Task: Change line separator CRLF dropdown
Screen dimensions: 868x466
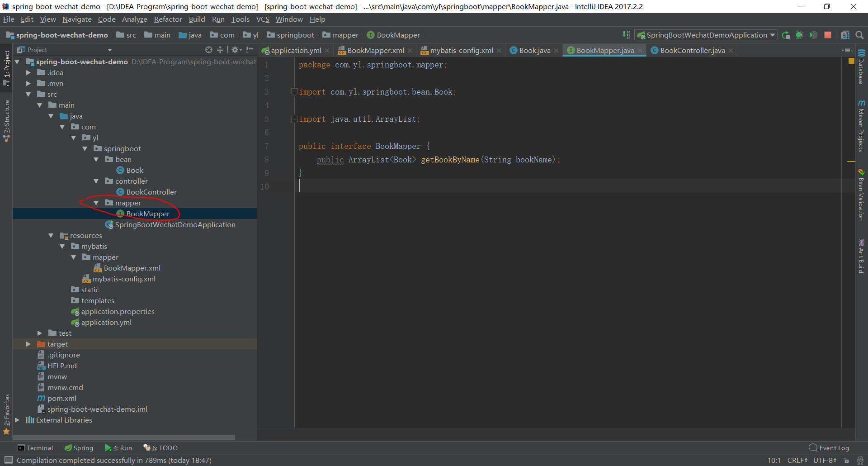Action: pyautogui.click(x=797, y=460)
